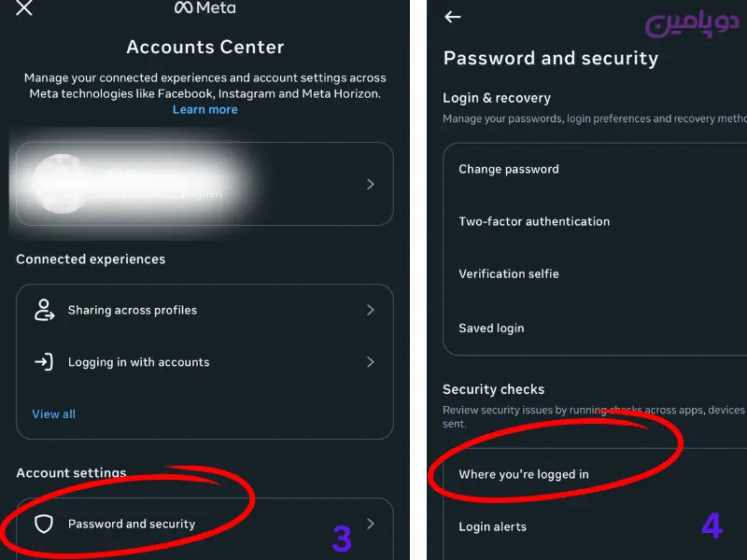Expand the blurred profile card chevron
This screenshot has height=560, width=747.
coord(371,185)
